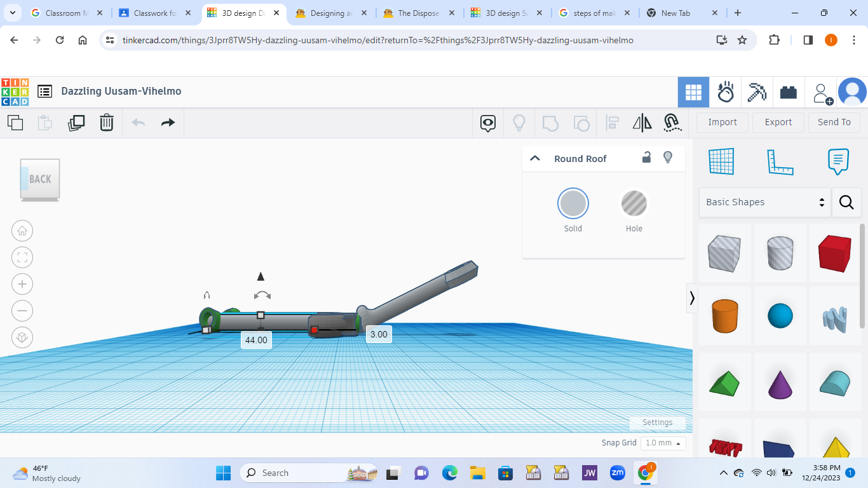This screenshot has height=488, width=868.
Task: Switch to the New Tab browser tab
Action: coord(682,13)
